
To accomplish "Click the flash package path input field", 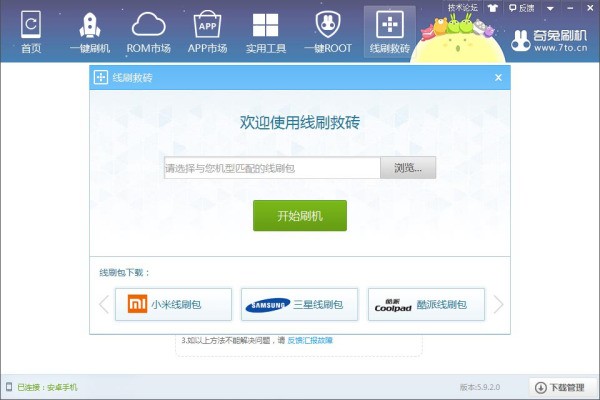I will tap(272, 168).
